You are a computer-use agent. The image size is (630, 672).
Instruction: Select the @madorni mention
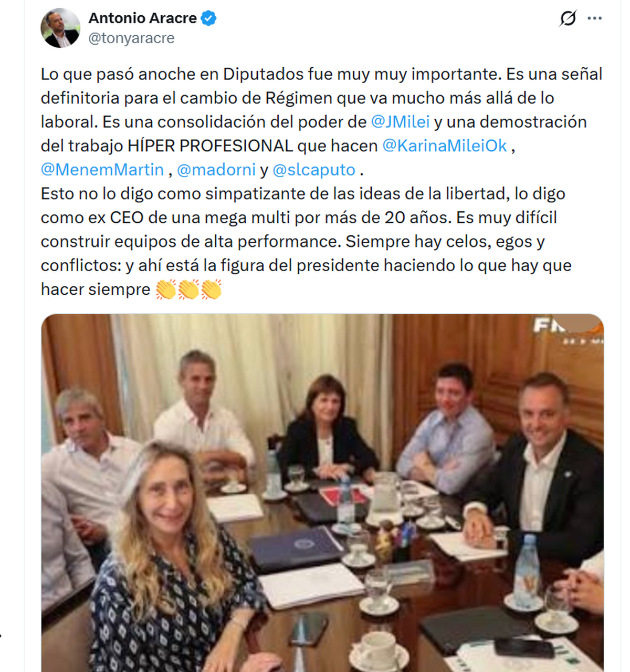[x=216, y=170]
